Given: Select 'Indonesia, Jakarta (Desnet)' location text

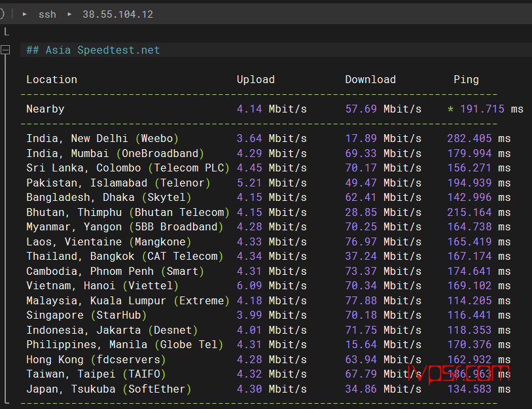Looking at the screenshot, I should (112, 330).
